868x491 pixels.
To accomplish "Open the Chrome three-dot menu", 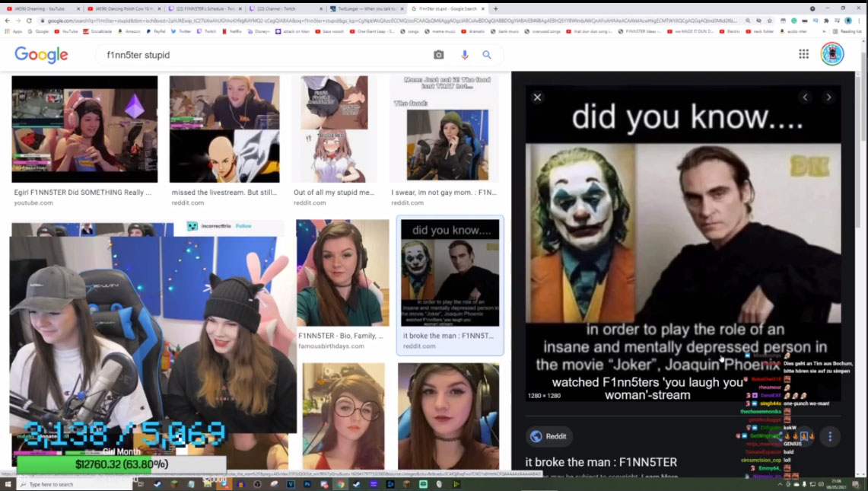I will pyautogui.click(x=859, y=21).
